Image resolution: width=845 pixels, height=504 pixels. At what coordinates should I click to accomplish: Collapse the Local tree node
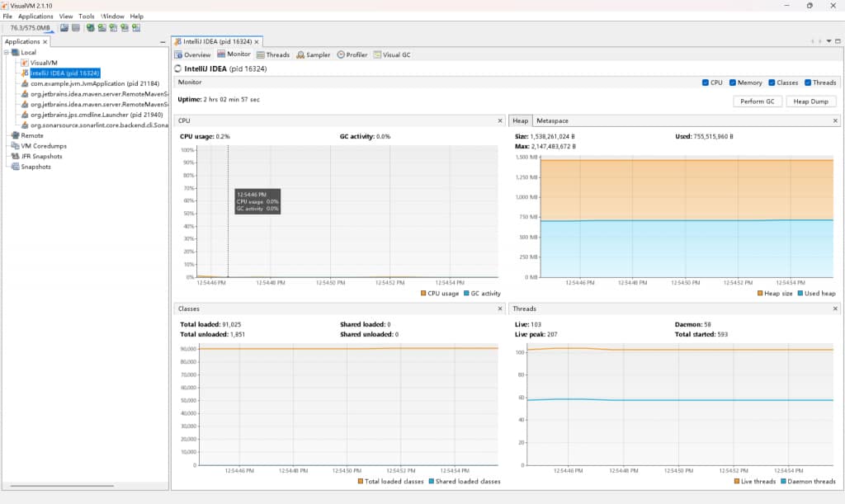point(7,52)
